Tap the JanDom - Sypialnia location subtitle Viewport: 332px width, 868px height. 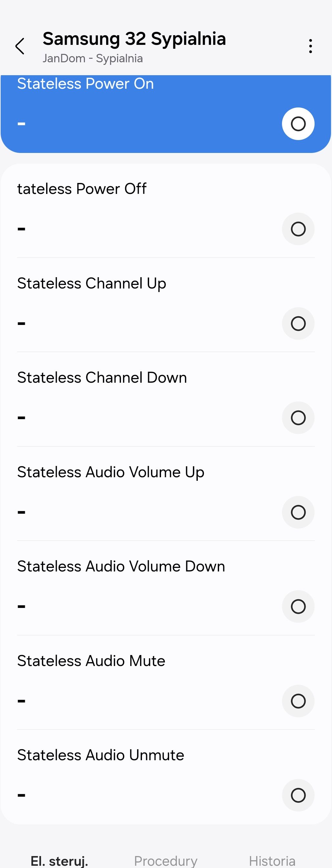click(x=93, y=59)
